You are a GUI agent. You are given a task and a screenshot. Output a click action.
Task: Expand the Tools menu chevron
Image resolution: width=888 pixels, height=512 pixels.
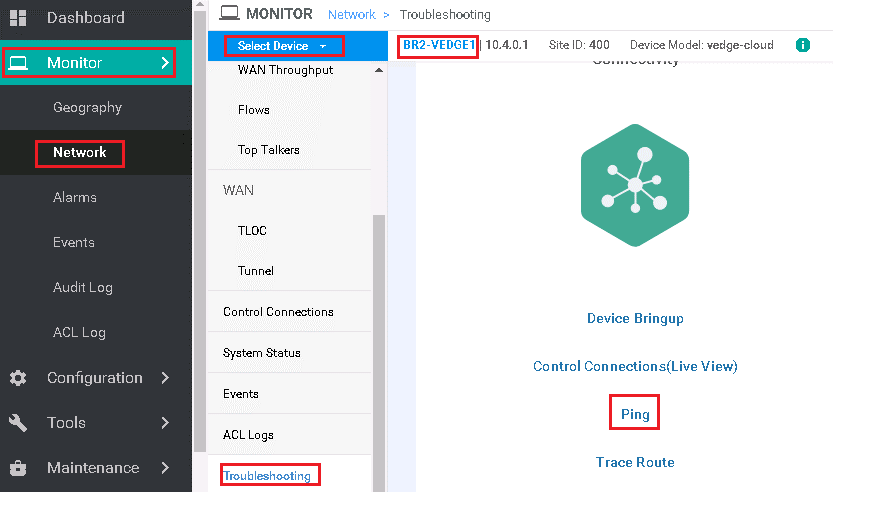click(165, 423)
